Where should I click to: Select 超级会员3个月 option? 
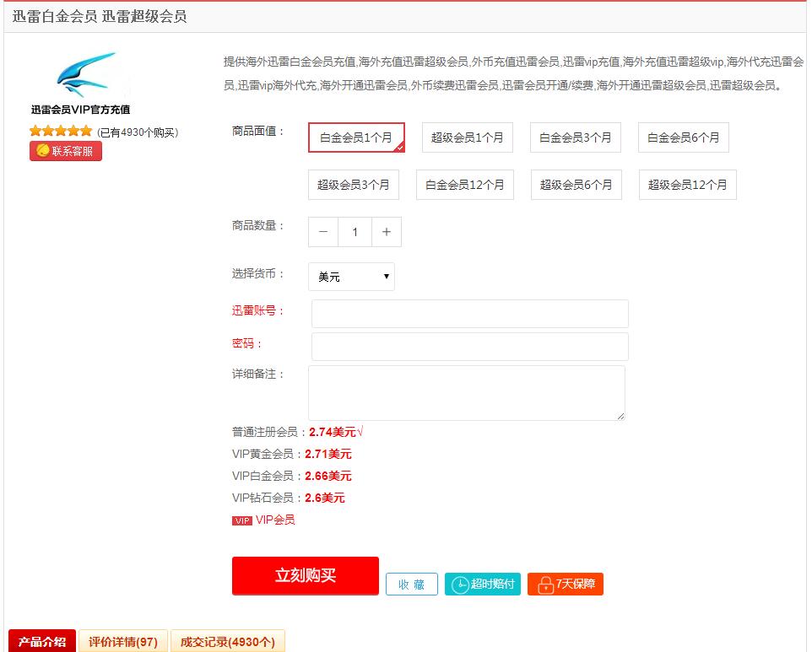pos(354,185)
